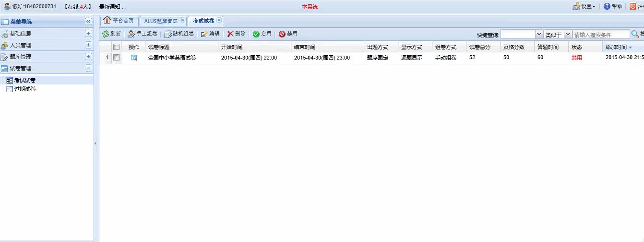Sort by 及格分数 column header
The height and width of the screenshot is (242, 644).
coord(517,47)
